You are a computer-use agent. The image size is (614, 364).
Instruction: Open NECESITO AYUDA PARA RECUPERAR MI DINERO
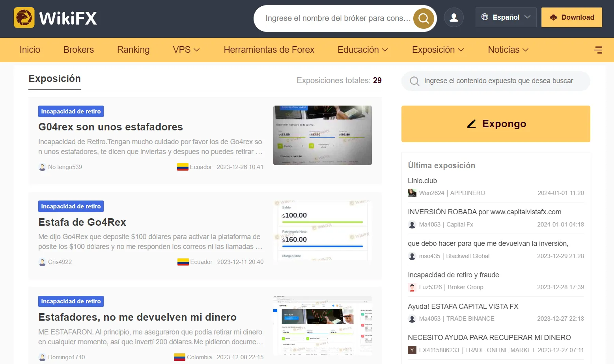click(489, 338)
